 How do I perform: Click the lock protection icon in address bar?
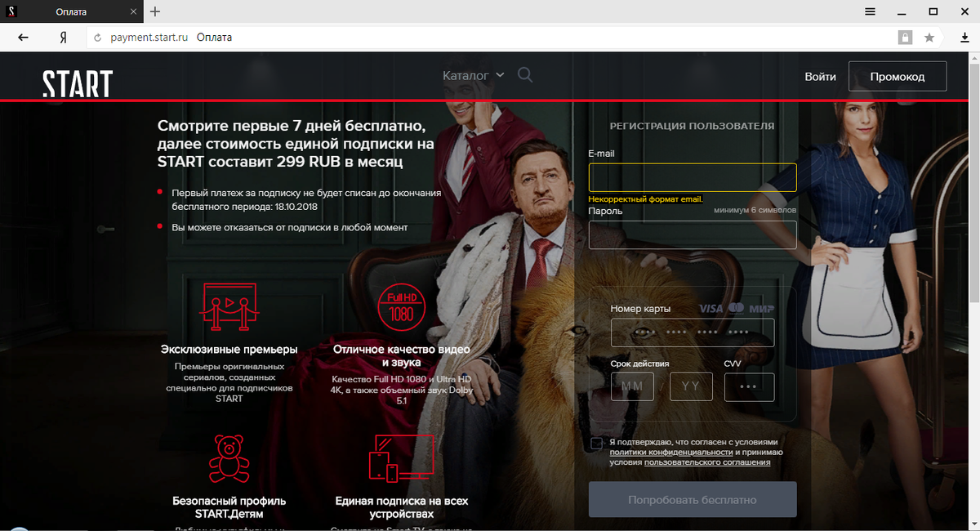905,38
